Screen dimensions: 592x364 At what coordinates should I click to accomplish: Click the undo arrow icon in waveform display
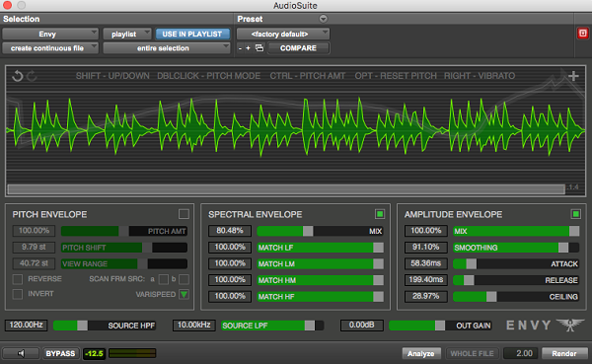(18, 76)
